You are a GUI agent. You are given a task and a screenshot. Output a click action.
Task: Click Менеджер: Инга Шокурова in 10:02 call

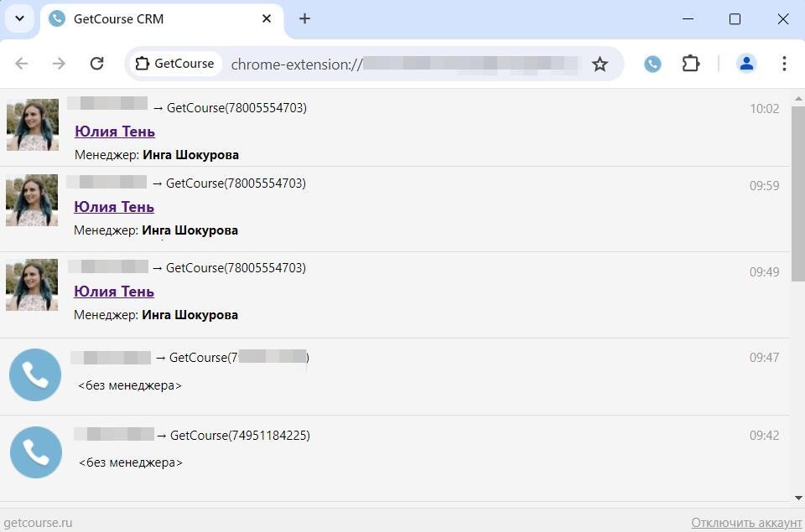pos(157,155)
